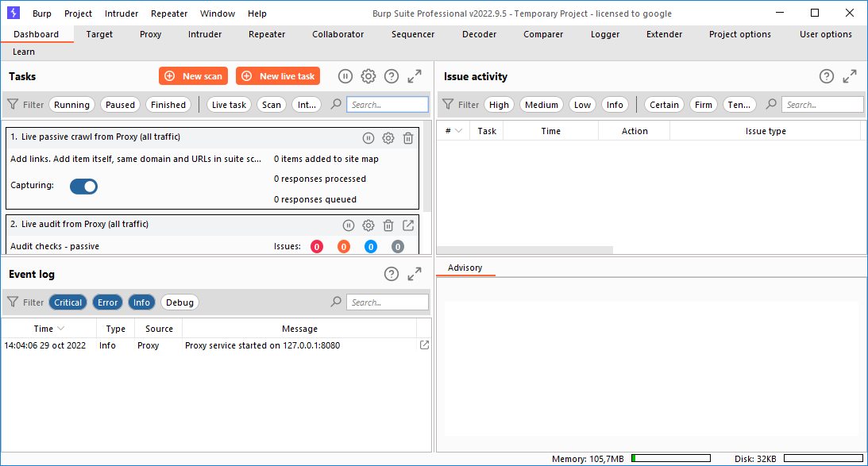Open the Proxy service started event details
Image resolution: width=868 pixels, height=466 pixels.
425,345
